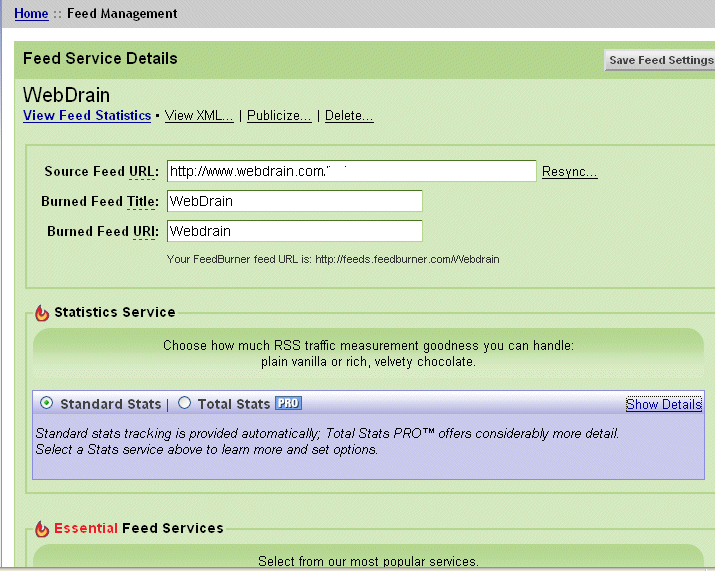Screen dimensions: 715x571
Task: Click the PRO badge beside Total Stats
Action: [x=288, y=403]
